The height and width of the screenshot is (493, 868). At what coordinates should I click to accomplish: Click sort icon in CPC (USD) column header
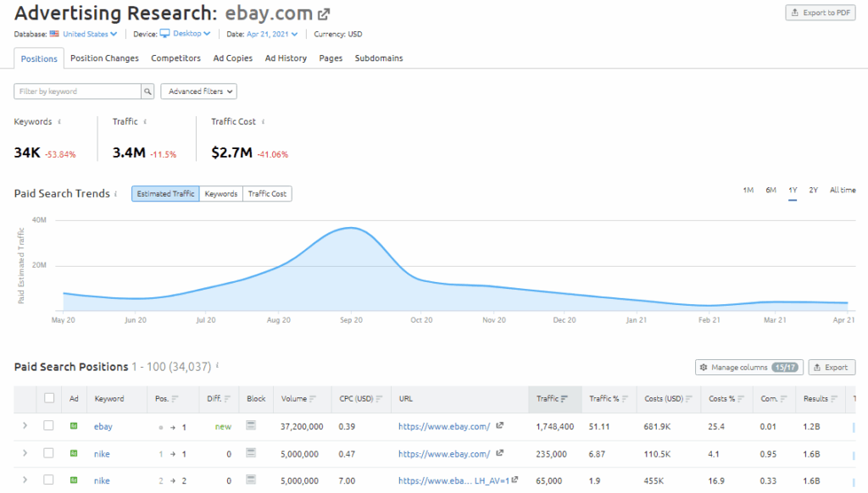pos(379,399)
